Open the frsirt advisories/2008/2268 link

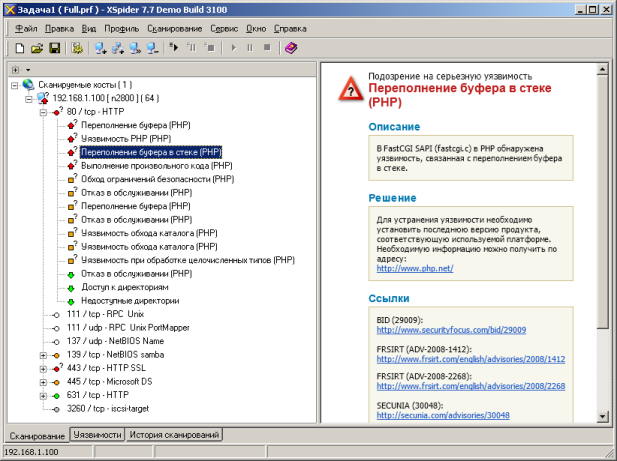tap(471, 386)
